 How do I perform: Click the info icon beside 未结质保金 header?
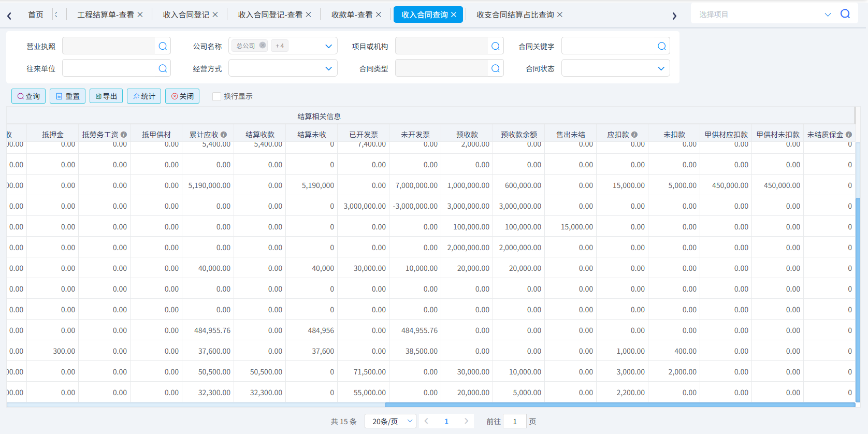coord(849,135)
